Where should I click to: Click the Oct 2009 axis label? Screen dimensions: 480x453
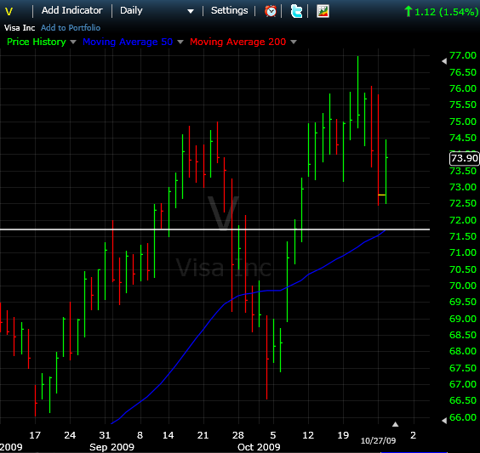pyautogui.click(x=259, y=447)
